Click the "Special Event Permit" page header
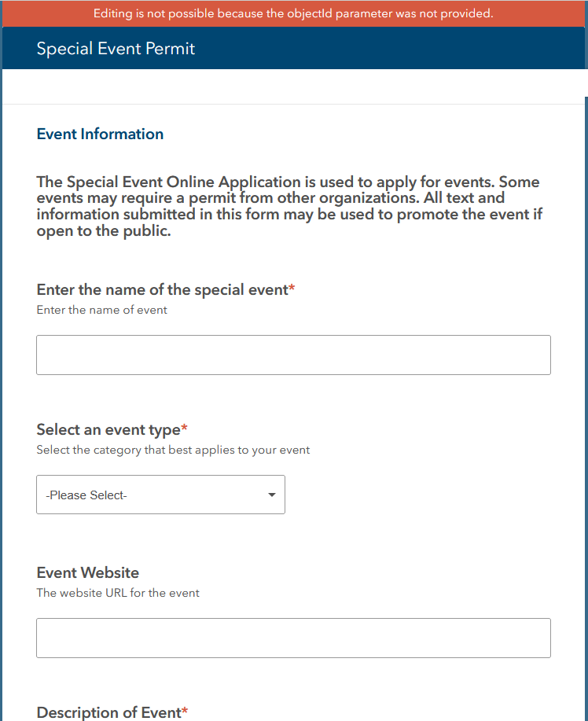 pos(116,48)
